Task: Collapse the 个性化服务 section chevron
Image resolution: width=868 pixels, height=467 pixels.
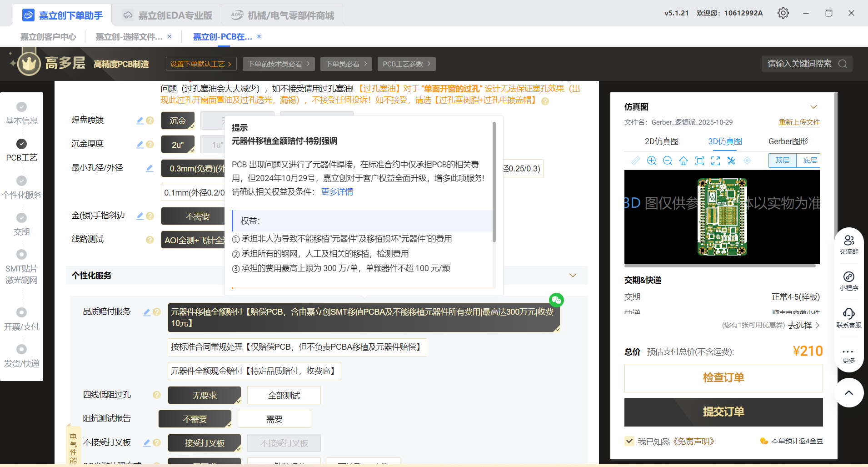Action: (573, 275)
